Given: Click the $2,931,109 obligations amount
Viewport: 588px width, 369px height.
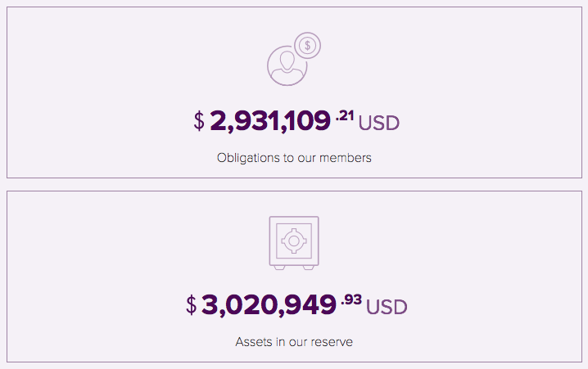Looking at the screenshot, I should click(270, 121).
